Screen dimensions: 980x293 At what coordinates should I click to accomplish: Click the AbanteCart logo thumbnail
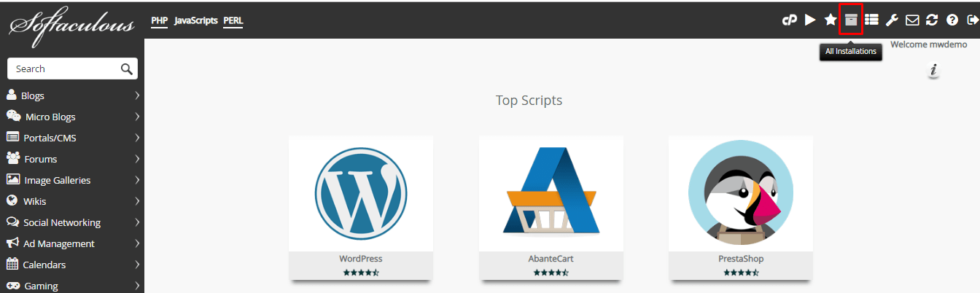pyautogui.click(x=551, y=192)
